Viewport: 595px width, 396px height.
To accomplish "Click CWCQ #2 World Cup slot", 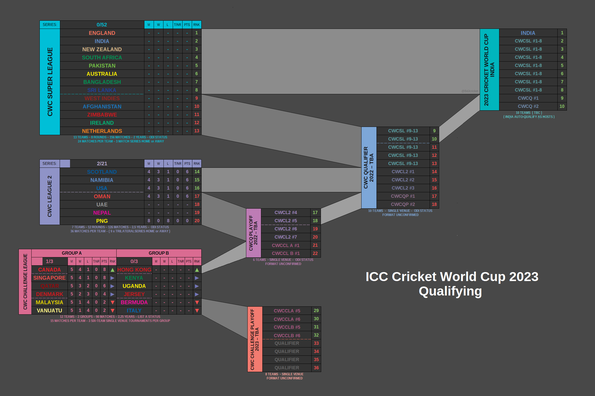I will 528,107.
